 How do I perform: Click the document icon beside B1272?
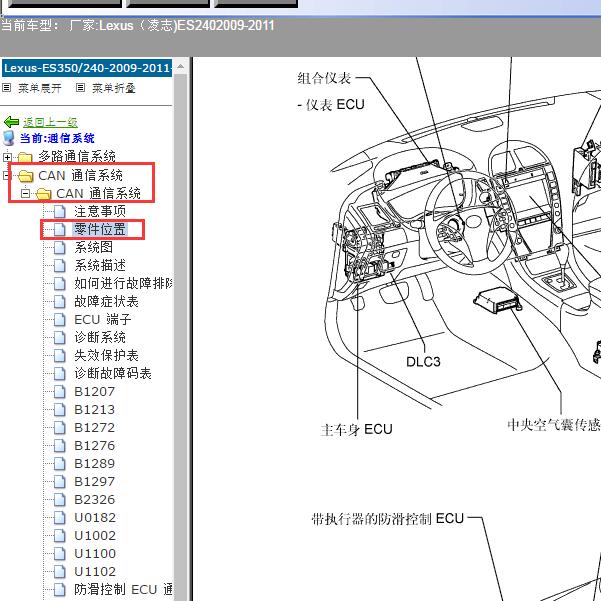coord(59,427)
